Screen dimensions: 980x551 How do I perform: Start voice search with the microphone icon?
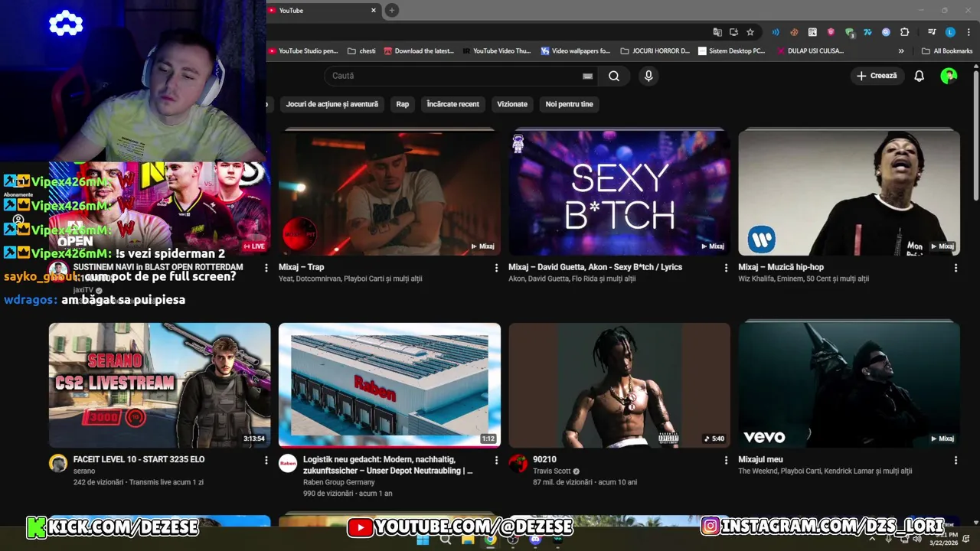648,76
